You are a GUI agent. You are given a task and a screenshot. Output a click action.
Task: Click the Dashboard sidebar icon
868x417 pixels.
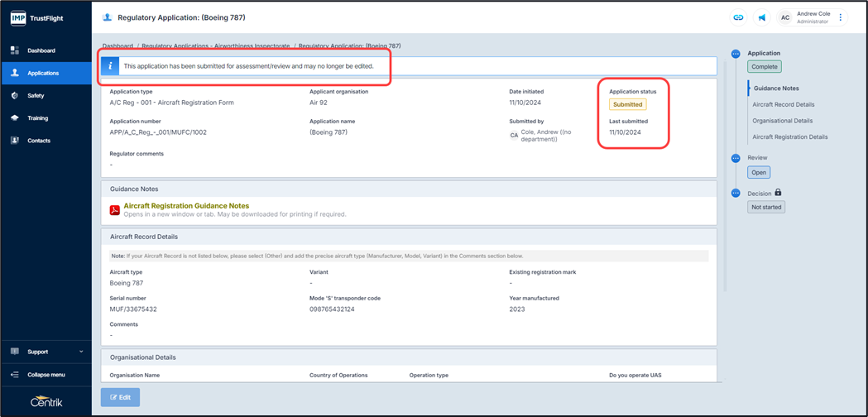(x=15, y=50)
